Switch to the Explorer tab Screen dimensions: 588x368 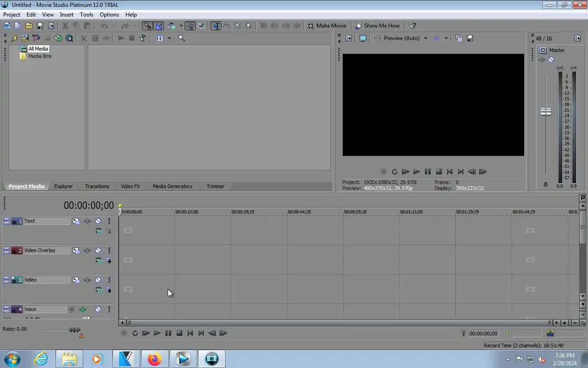pos(63,186)
